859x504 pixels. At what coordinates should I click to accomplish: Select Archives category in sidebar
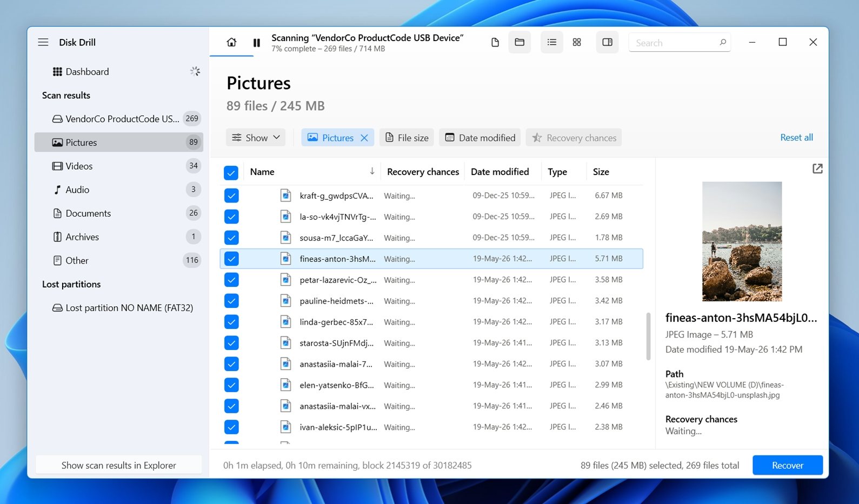tap(119, 237)
